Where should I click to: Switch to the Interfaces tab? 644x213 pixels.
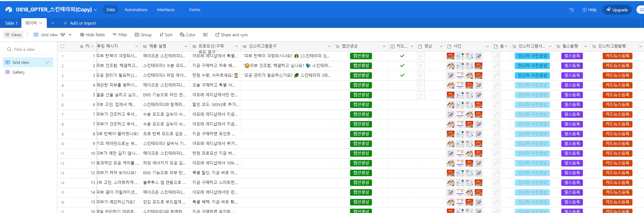166,10
